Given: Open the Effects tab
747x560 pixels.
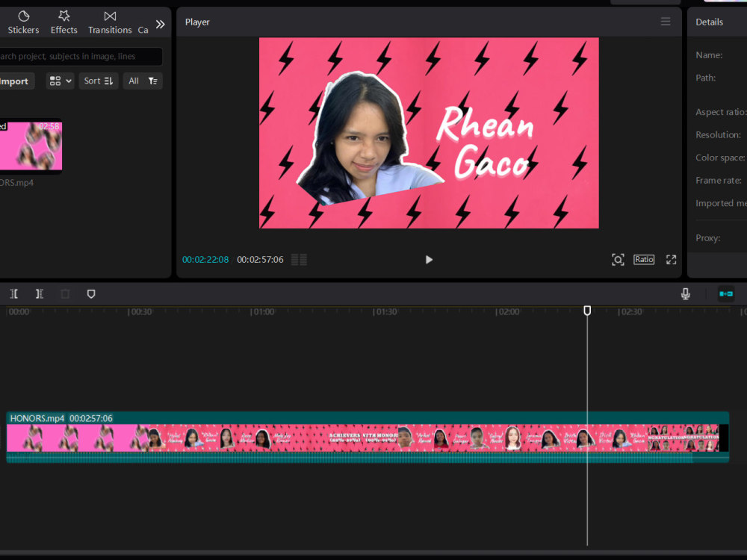Looking at the screenshot, I should point(63,22).
